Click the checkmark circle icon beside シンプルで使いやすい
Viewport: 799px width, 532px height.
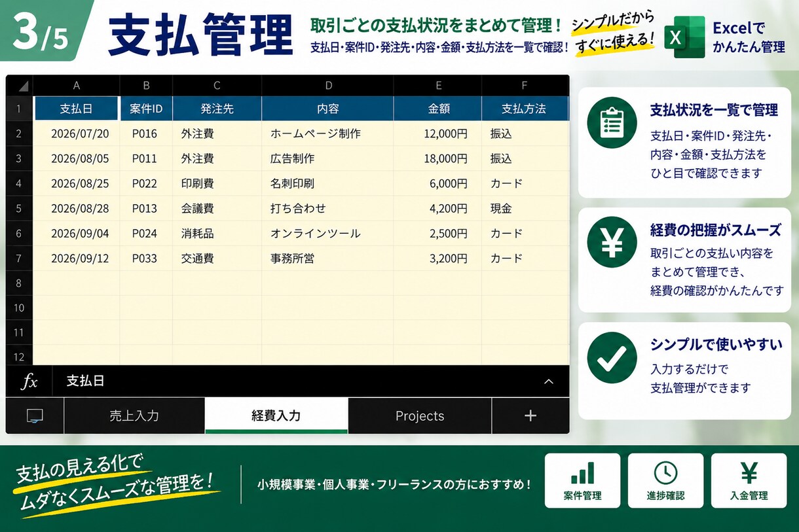click(x=612, y=357)
